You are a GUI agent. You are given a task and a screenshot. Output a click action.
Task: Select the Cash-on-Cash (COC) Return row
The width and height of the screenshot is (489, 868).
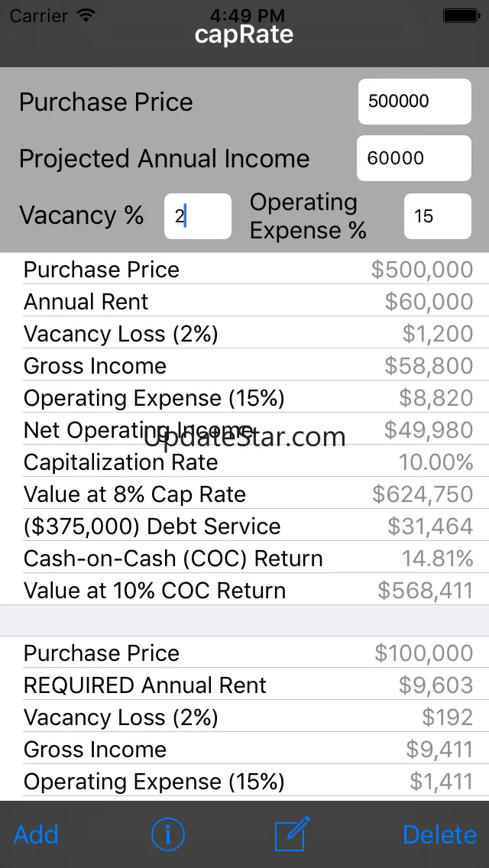click(x=248, y=558)
